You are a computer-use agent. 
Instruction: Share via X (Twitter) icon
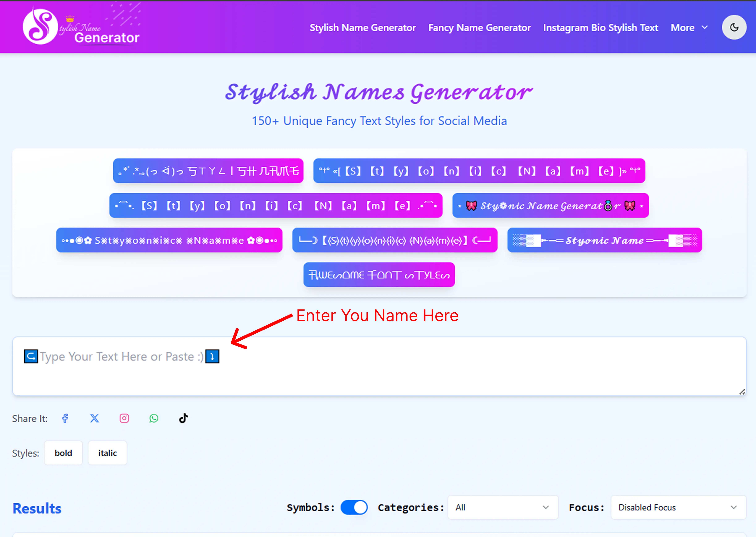[x=95, y=418]
